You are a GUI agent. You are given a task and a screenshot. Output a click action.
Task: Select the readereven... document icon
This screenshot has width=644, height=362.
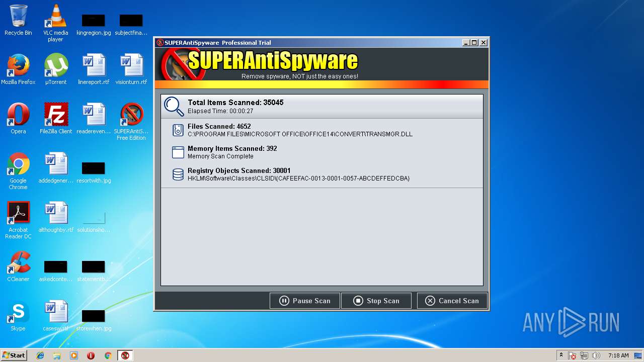[94, 119]
